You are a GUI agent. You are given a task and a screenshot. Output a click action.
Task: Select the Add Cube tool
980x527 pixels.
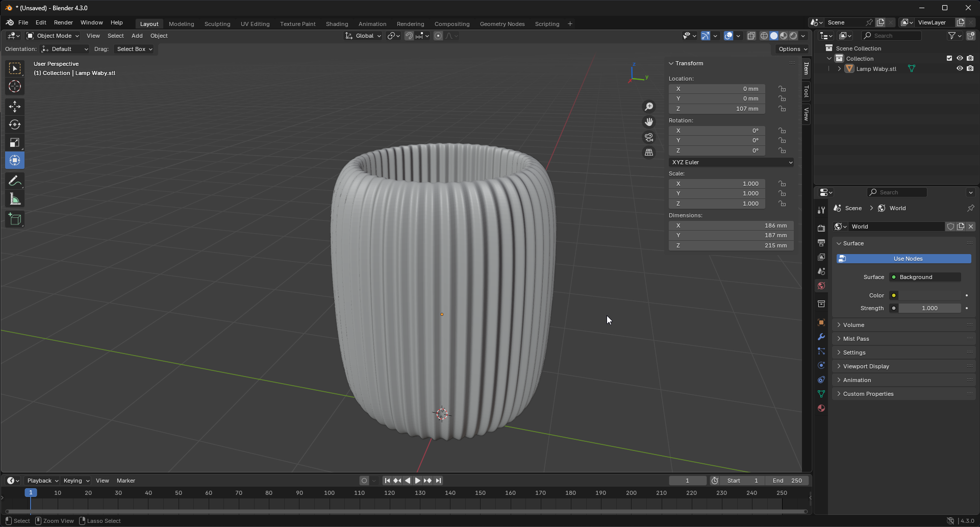pyautogui.click(x=15, y=219)
